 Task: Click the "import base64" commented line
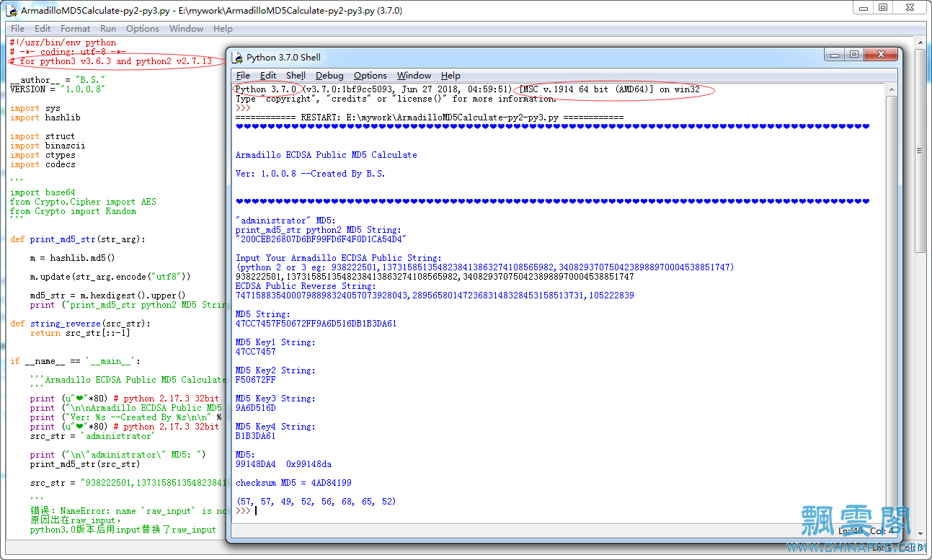(42, 192)
